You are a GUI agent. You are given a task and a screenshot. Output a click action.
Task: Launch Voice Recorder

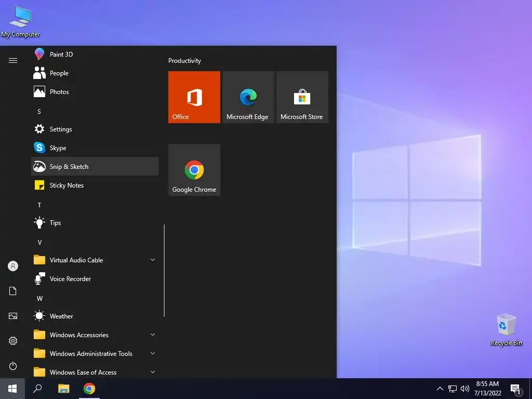coord(95,278)
